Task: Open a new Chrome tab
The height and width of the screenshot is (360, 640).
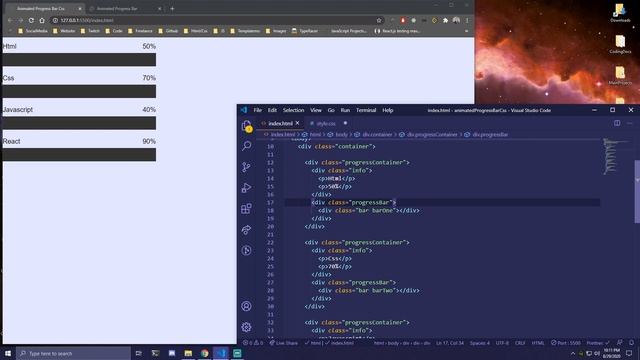Action: click(x=172, y=8)
